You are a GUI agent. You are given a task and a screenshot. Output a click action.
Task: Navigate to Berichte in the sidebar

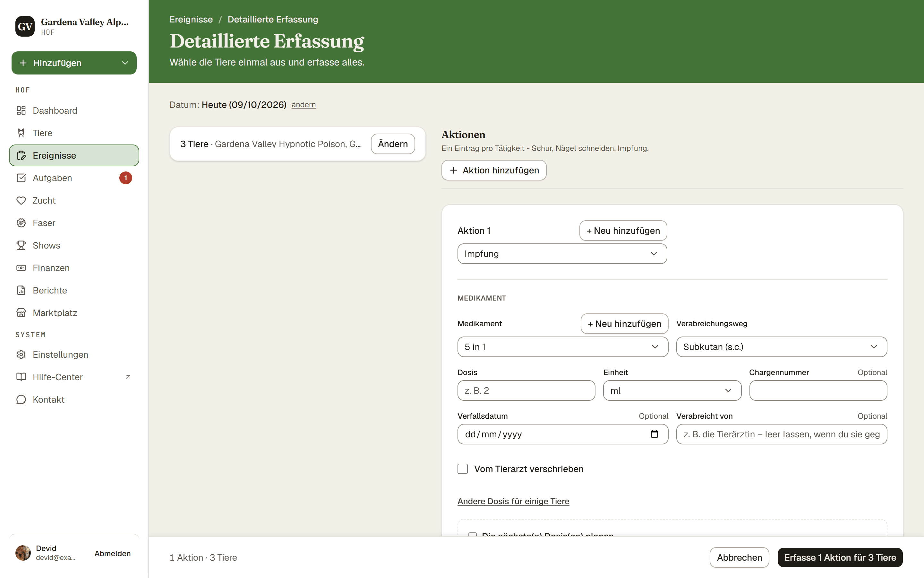(74, 291)
